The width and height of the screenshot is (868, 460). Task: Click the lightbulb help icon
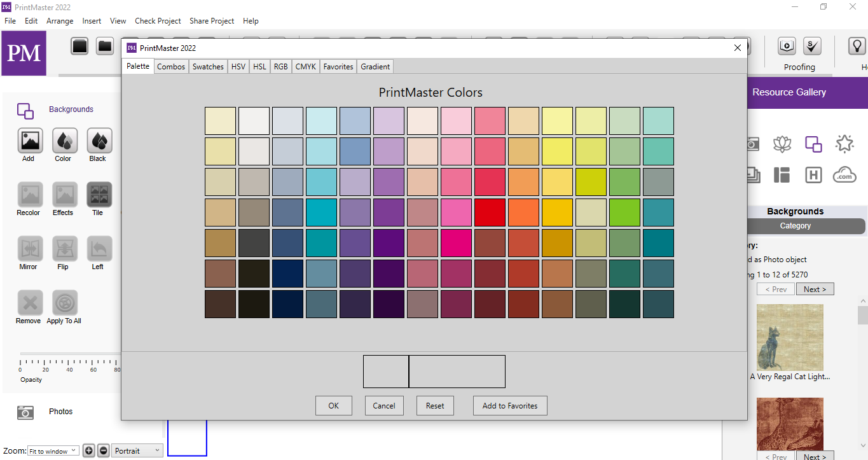[x=857, y=46]
